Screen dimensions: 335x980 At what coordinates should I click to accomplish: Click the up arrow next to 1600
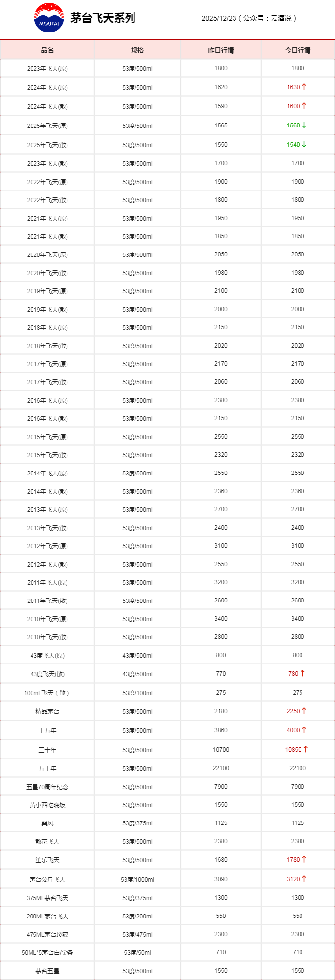(x=304, y=106)
